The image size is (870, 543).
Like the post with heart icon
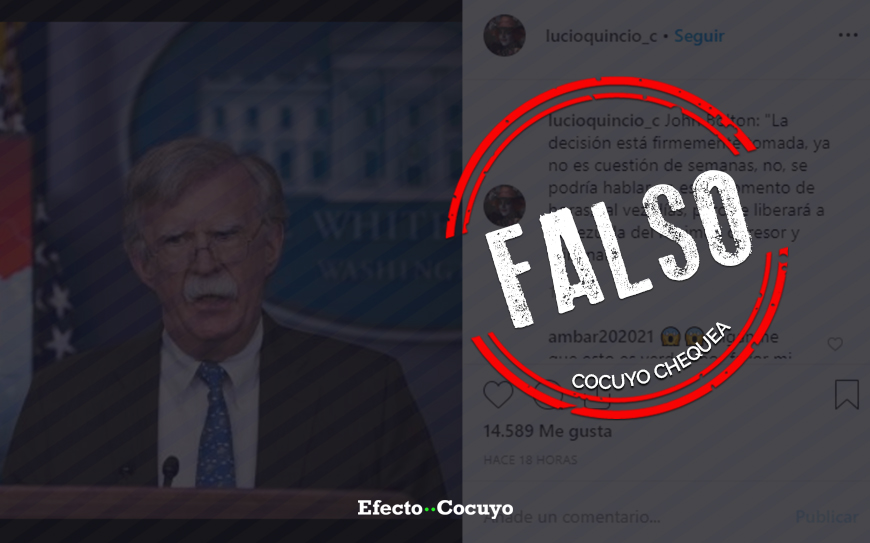point(498,394)
